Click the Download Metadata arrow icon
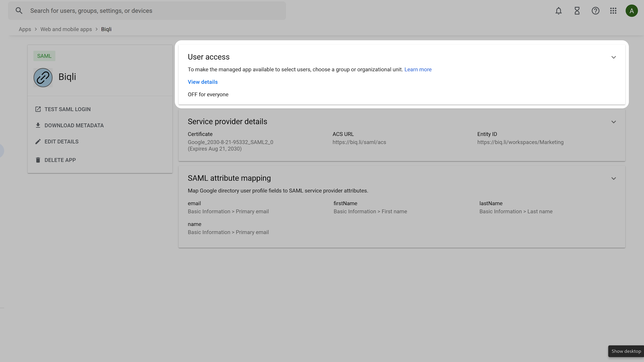 coord(38,125)
